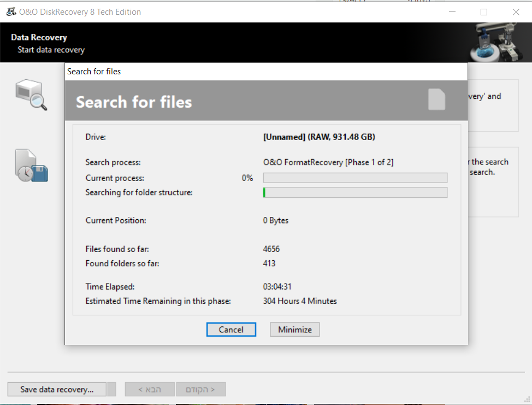Click the drive magnifier search icon
Image resolution: width=532 pixels, height=405 pixels.
pyautogui.click(x=31, y=95)
